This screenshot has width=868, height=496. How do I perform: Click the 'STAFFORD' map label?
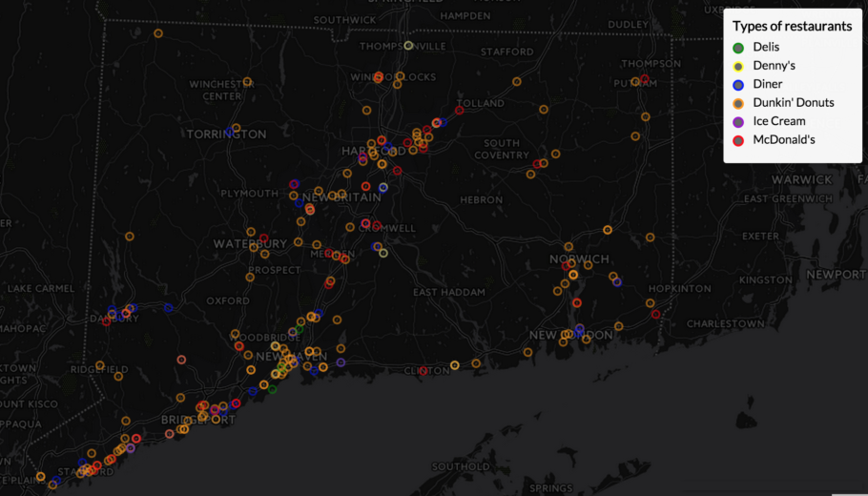click(507, 52)
